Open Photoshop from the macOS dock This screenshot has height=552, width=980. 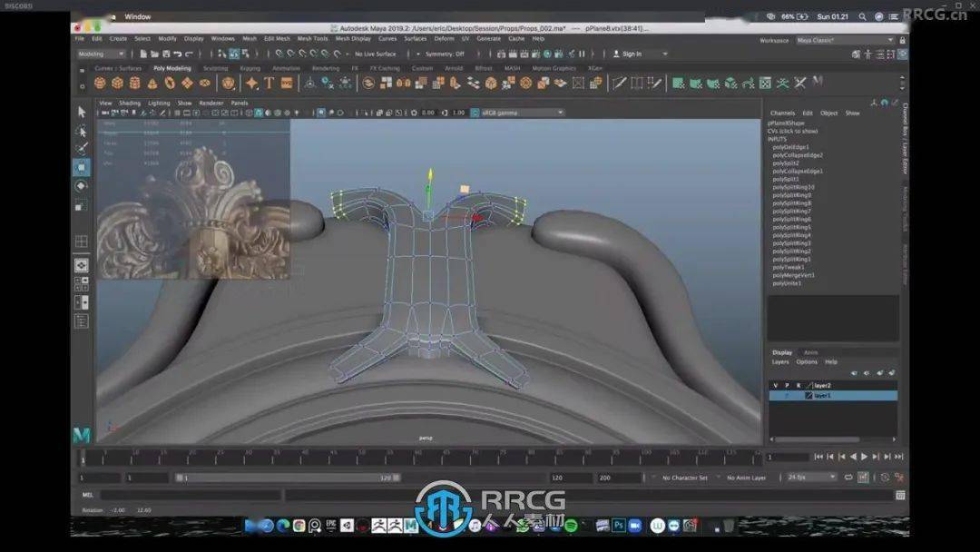pyautogui.click(x=619, y=526)
